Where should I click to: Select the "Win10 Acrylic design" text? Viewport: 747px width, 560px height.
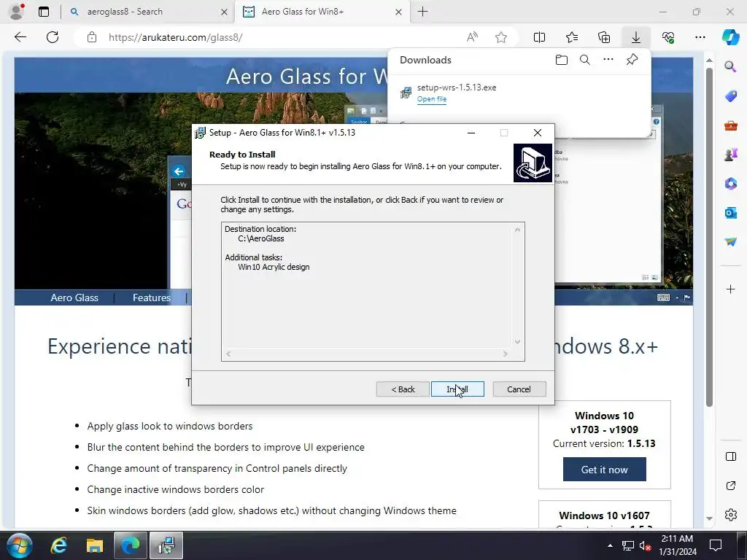tap(274, 267)
